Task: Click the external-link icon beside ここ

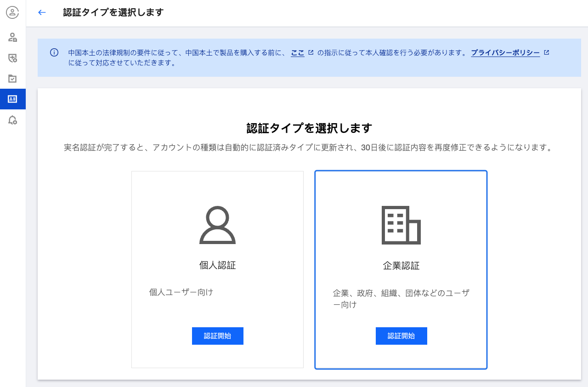Action: pos(311,52)
